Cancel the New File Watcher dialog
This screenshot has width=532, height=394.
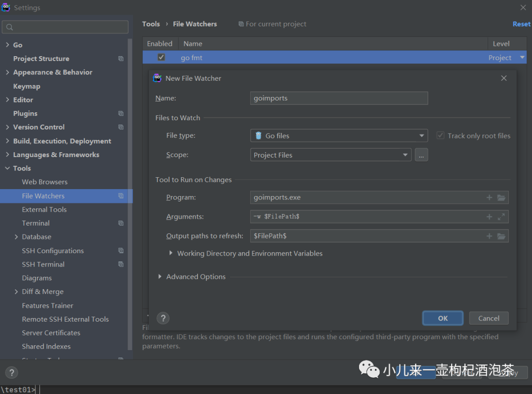[x=489, y=318]
